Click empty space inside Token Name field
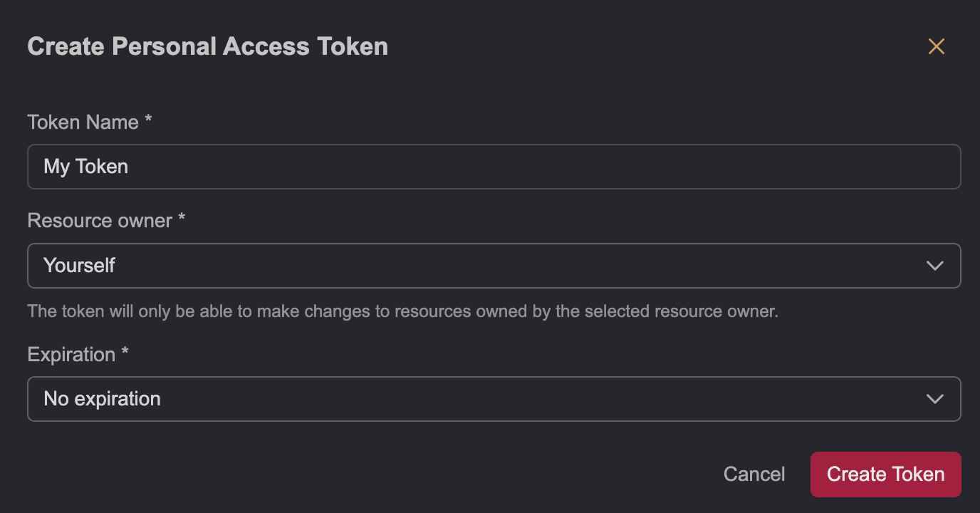 point(570,167)
